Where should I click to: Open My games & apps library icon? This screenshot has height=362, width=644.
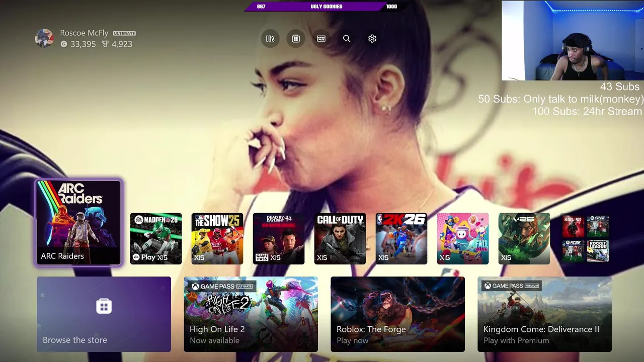(270, 39)
